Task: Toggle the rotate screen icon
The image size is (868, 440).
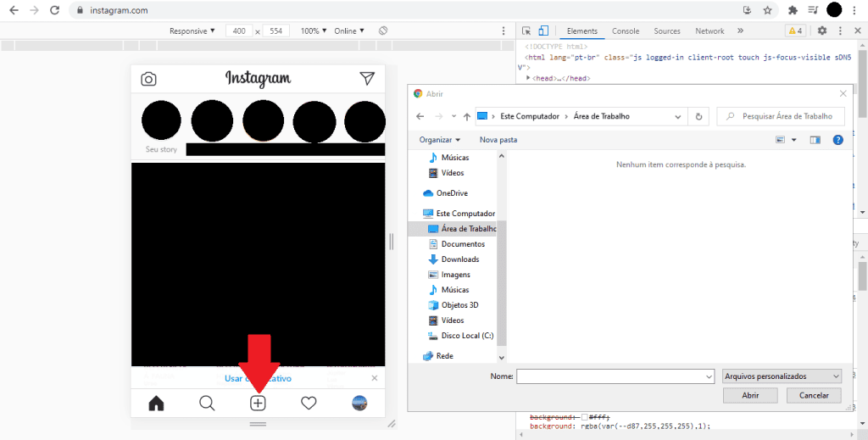Action: (x=383, y=31)
